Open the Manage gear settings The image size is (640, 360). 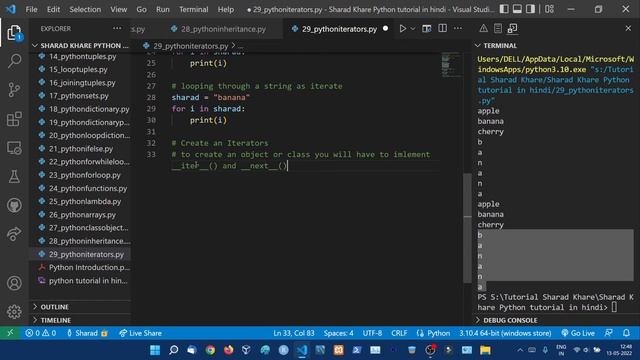pyautogui.click(x=14, y=311)
